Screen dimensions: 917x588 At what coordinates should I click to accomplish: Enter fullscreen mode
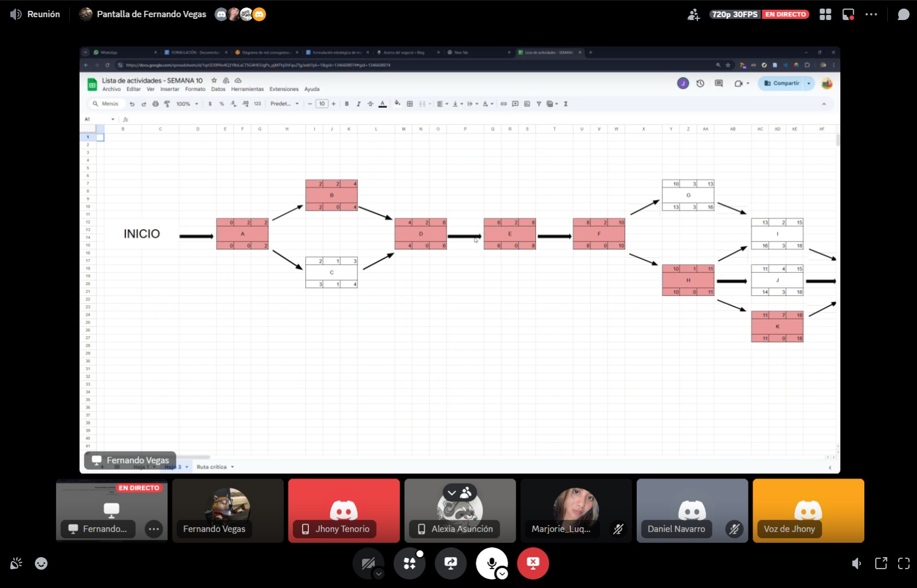click(x=904, y=563)
